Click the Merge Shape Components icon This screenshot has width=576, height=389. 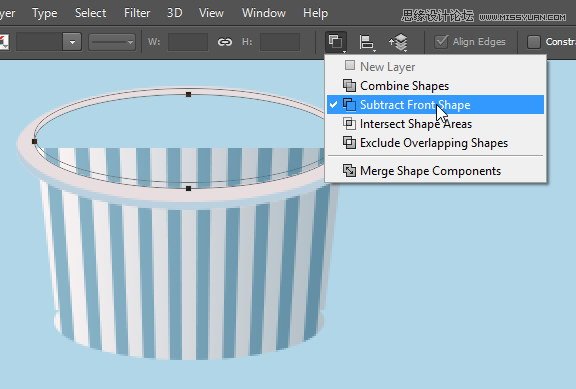click(x=349, y=171)
